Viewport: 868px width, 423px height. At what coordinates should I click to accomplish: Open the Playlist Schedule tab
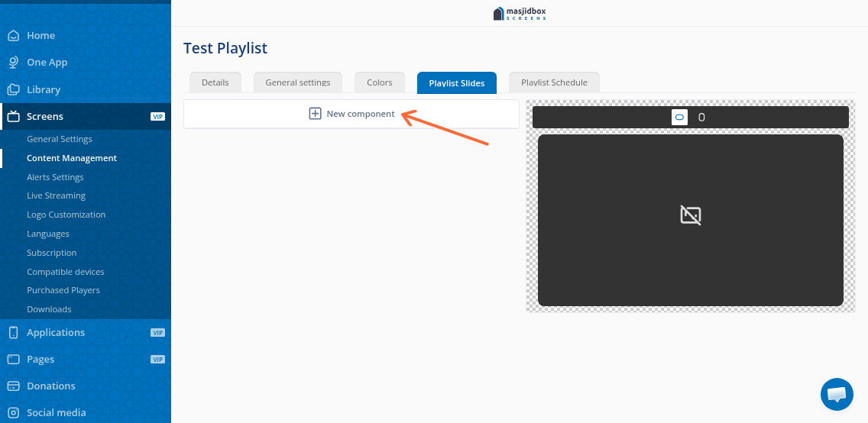(554, 82)
